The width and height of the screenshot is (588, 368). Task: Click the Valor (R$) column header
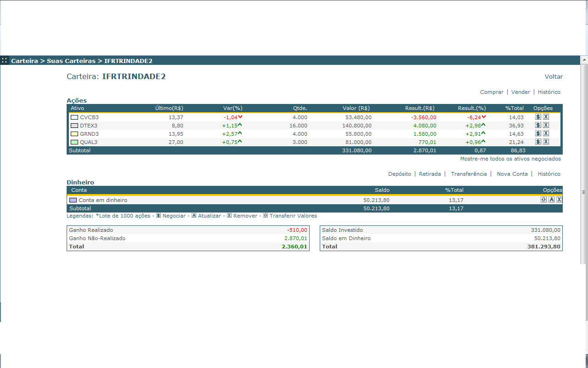(356, 108)
